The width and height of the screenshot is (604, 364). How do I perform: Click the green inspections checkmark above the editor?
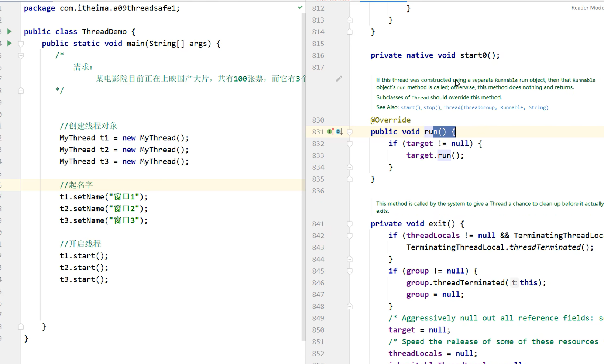pyautogui.click(x=299, y=7)
